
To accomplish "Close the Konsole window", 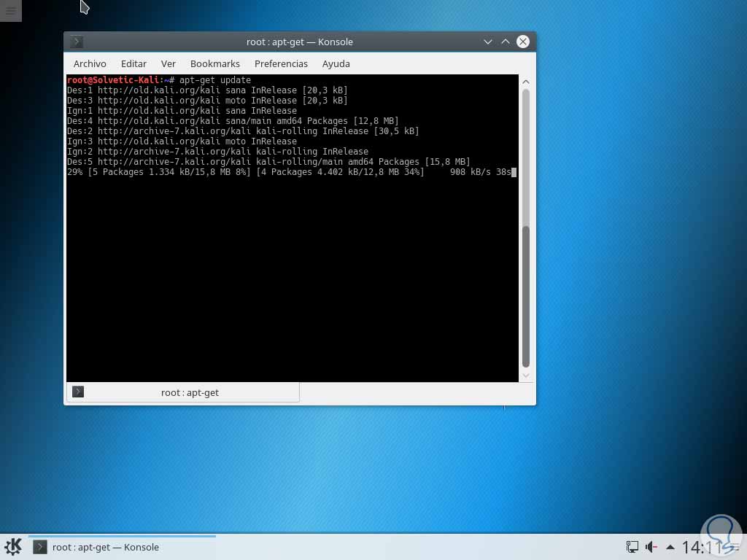I will point(523,42).
